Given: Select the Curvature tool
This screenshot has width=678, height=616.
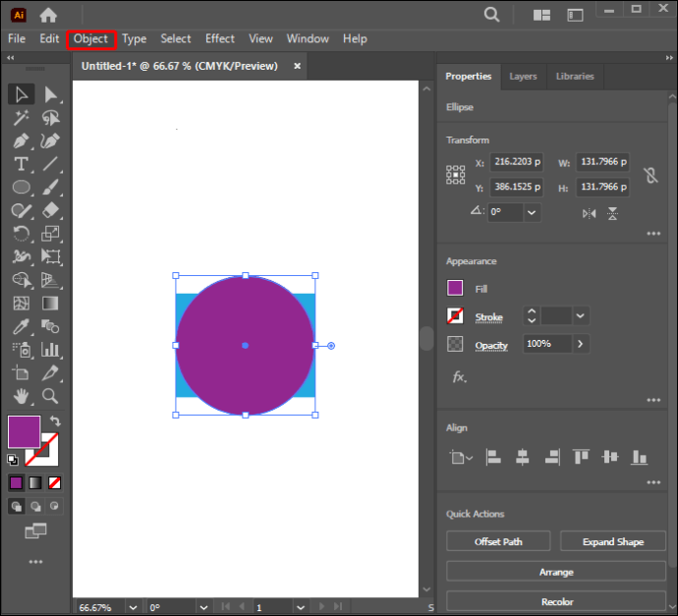Looking at the screenshot, I should [50, 140].
